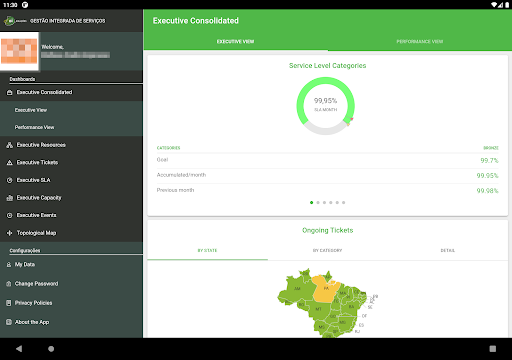Switch to the Performance View tab

click(420, 42)
